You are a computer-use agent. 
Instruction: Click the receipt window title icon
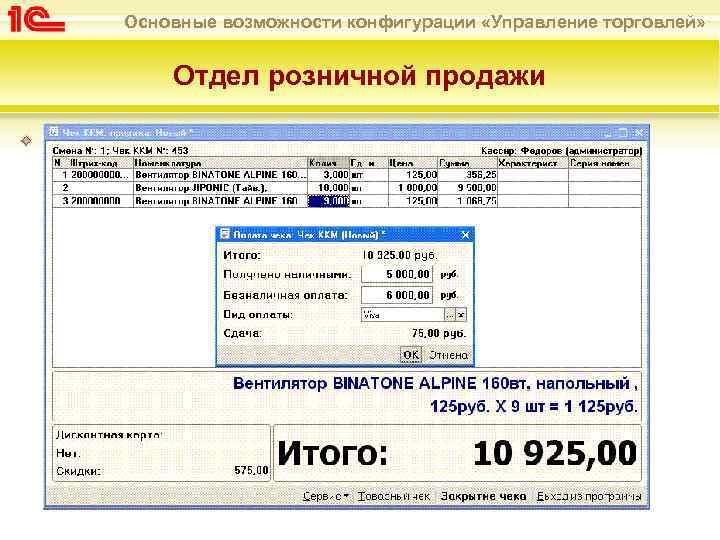tap(54, 132)
